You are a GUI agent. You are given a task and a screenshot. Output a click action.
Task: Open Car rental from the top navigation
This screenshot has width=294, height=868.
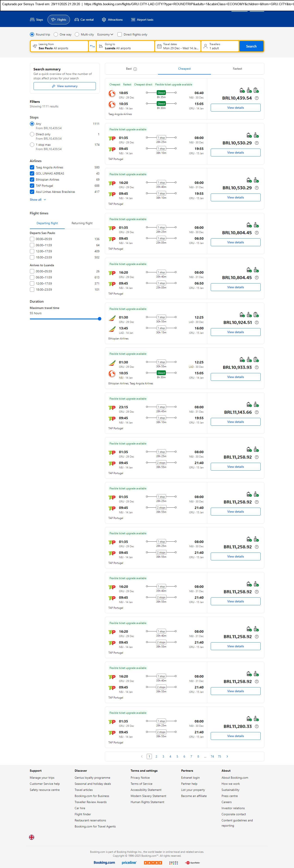[84, 20]
